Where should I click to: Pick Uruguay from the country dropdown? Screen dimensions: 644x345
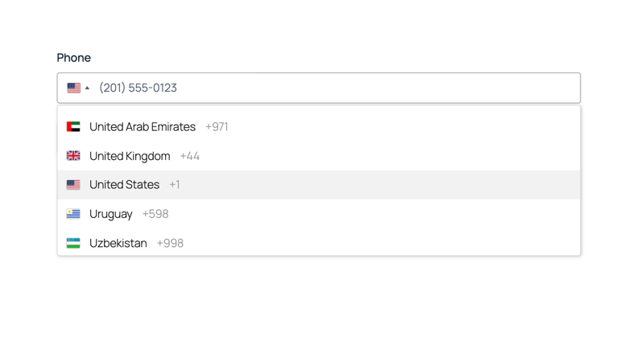[319, 214]
